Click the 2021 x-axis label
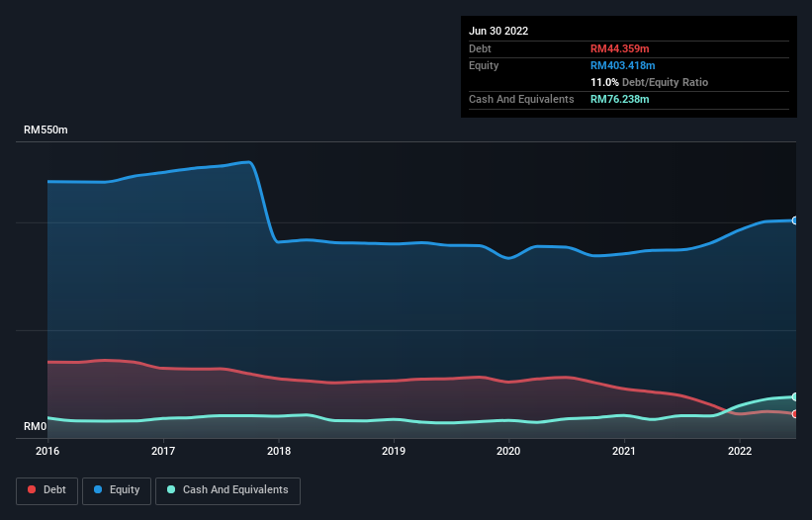 624,451
